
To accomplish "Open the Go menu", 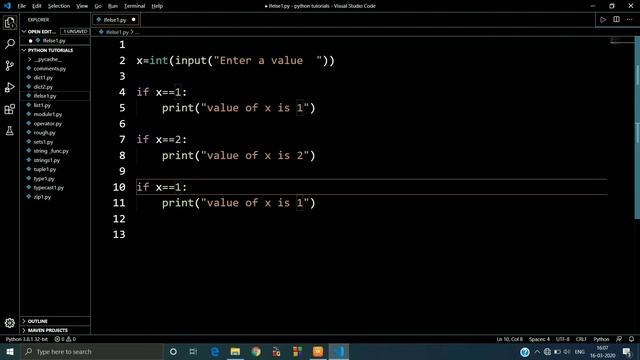I will click(98, 6).
